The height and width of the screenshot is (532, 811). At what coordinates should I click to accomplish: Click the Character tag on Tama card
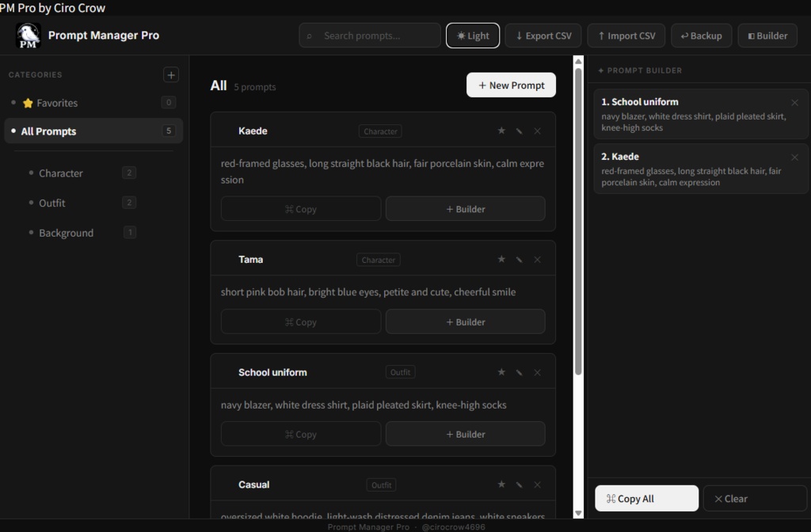pyautogui.click(x=378, y=260)
